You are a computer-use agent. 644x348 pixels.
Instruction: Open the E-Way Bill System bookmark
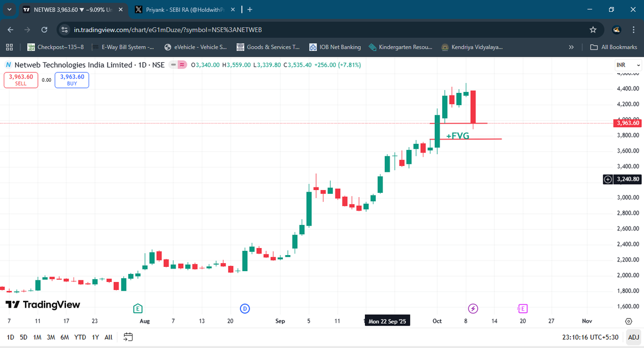pyautogui.click(x=123, y=47)
